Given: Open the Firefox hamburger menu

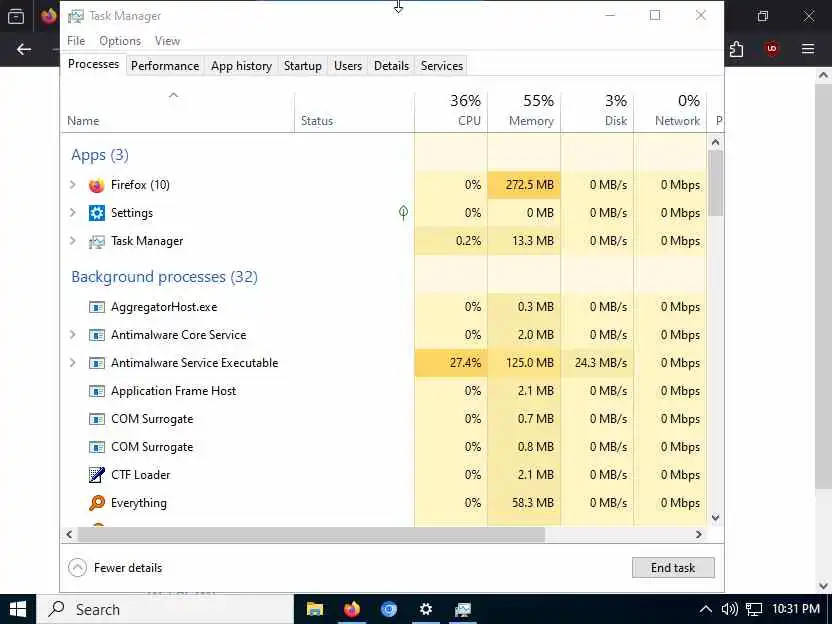Looking at the screenshot, I should pyautogui.click(x=808, y=49).
